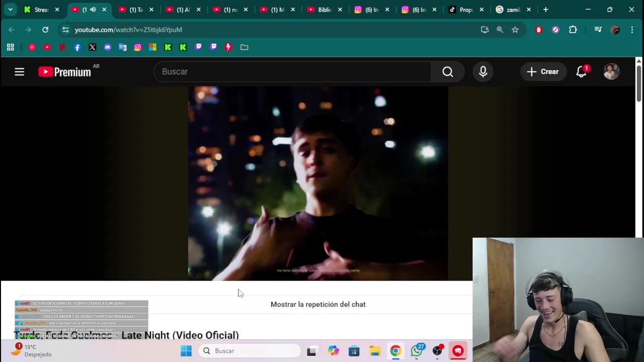Open YouTube account avatar menu
The image size is (644, 362).
611,71
